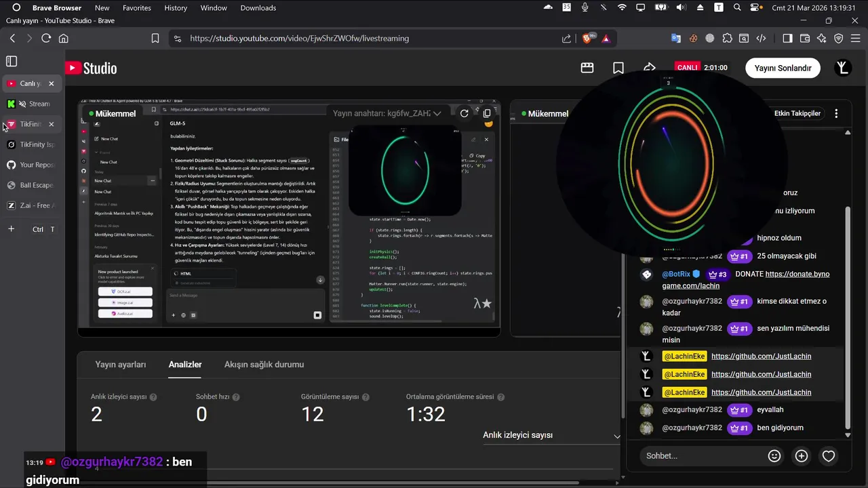The width and height of the screenshot is (868, 488).
Task: Toggle the vertical tabs sidebar panel icon
Action: tap(12, 62)
